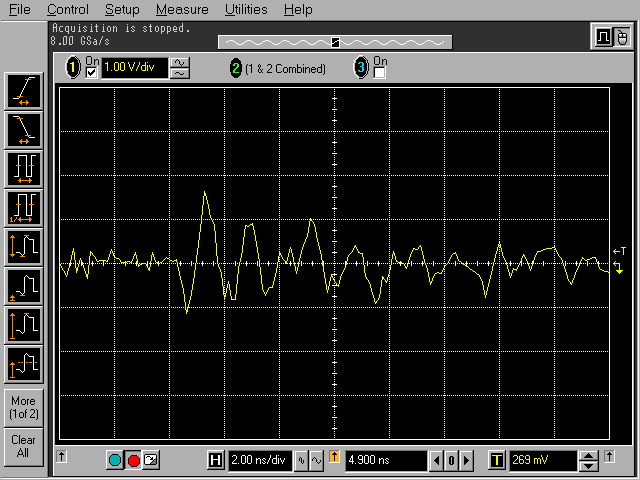640x480 pixels.
Task: Choose the period measurement icon
Action: [24, 169]
